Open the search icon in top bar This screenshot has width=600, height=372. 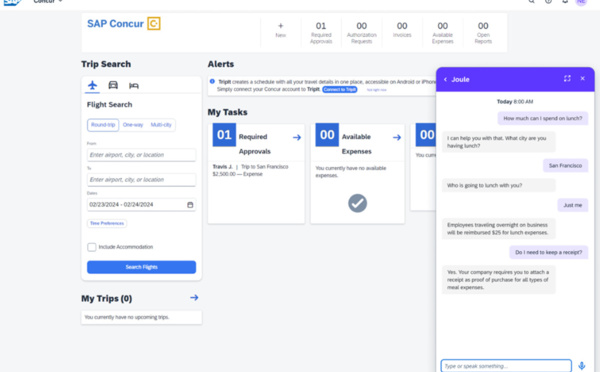[532, 2]
